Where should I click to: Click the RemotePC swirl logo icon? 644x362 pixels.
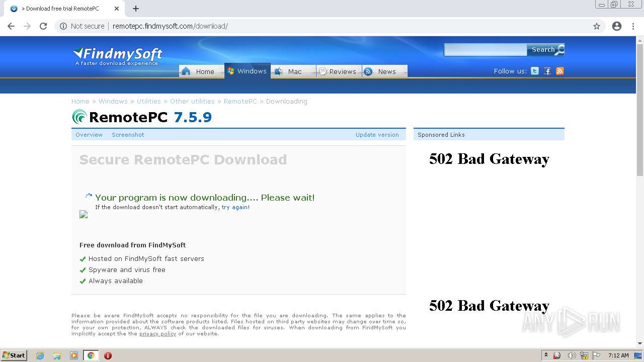coord(79,117)
